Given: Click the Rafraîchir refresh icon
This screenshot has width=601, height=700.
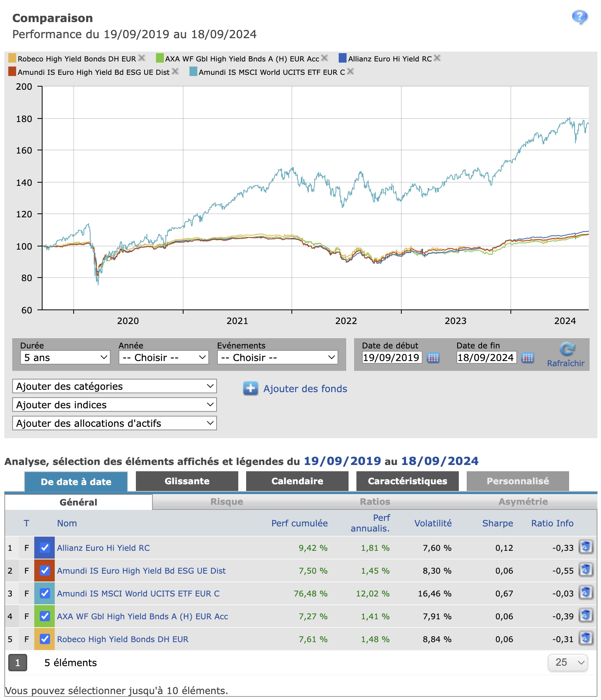Looking at the screenshot, I should pyautogui.click(x=567, y=349).
